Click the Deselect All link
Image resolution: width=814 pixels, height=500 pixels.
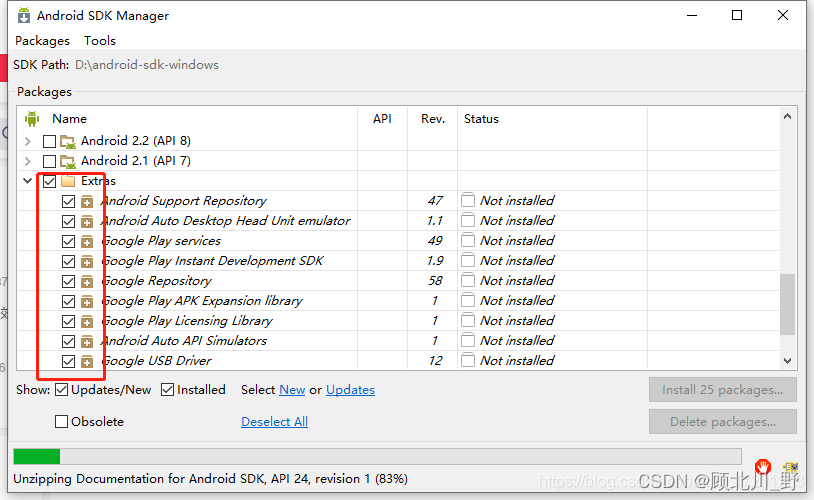pyautogui.click(x=275, y=422)
